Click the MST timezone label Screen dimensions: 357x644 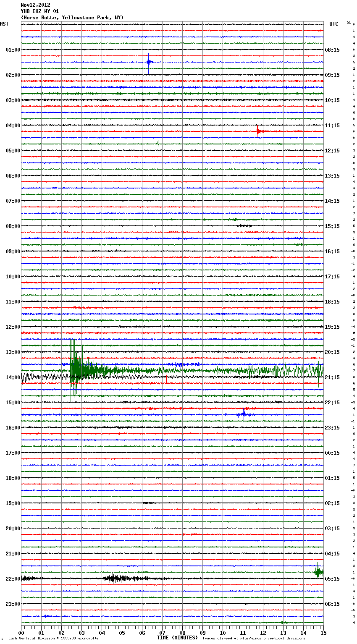point(4,24)
